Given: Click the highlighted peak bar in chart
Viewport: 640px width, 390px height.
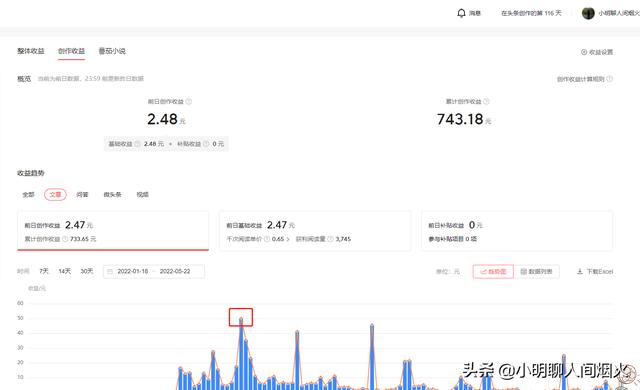Looking at the screenshot, I should coord(241,317).
